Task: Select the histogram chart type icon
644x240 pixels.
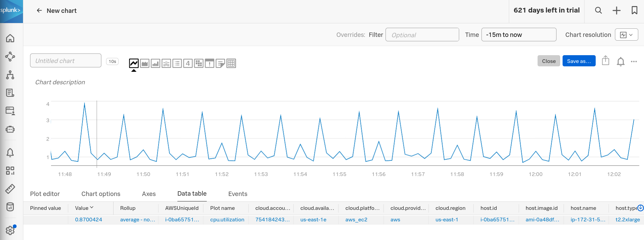Action: pyautogui.click(x=166, y=63)
